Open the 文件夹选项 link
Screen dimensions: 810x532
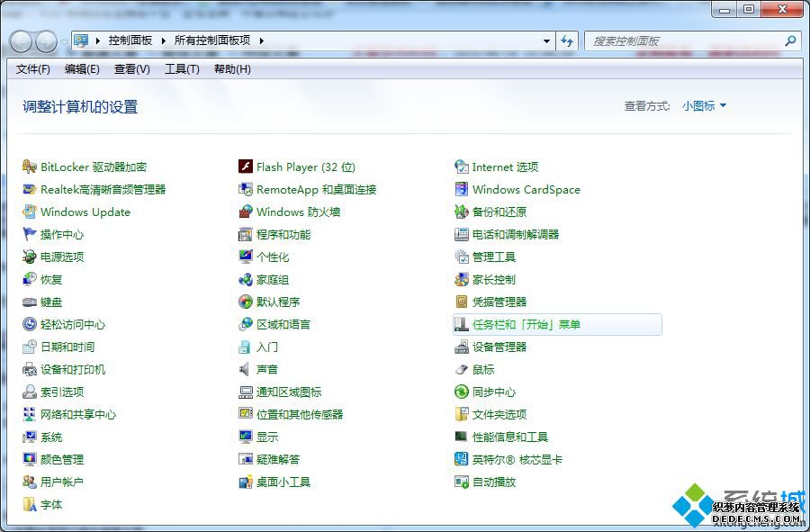pos(499,414)
